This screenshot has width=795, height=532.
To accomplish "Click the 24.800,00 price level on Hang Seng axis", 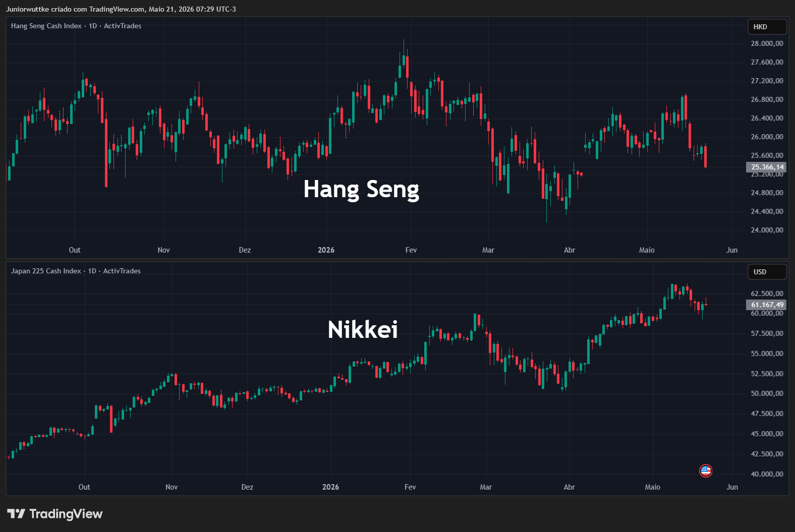I will tap(767, 193).
